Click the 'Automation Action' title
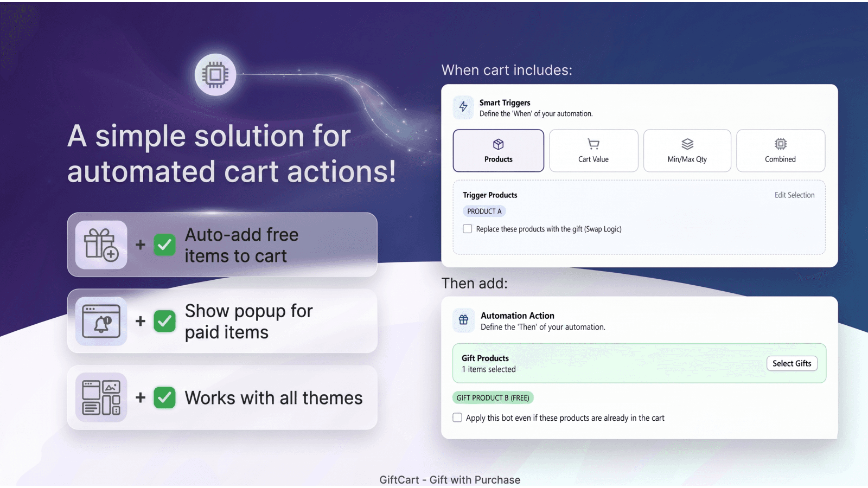868x488 pixels. tap(518, 316)
